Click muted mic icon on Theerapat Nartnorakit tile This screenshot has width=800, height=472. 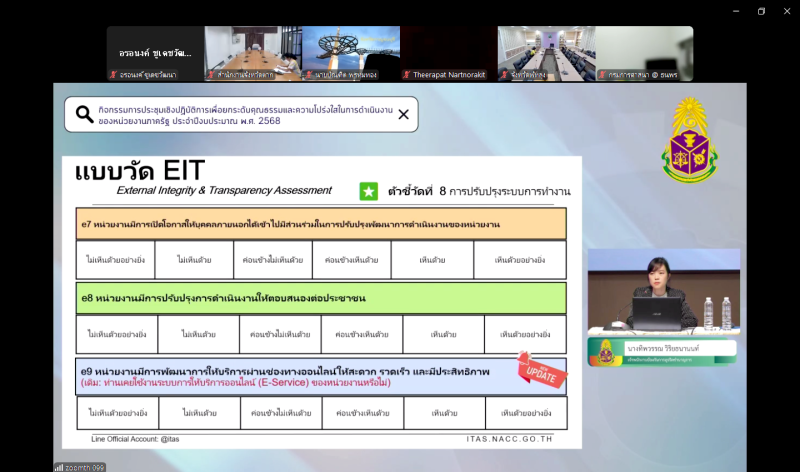[407, 75]
